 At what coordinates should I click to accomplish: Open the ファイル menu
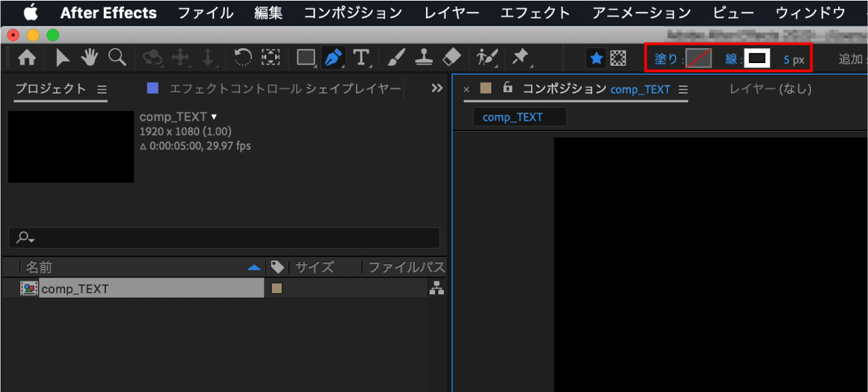point(205,13)
